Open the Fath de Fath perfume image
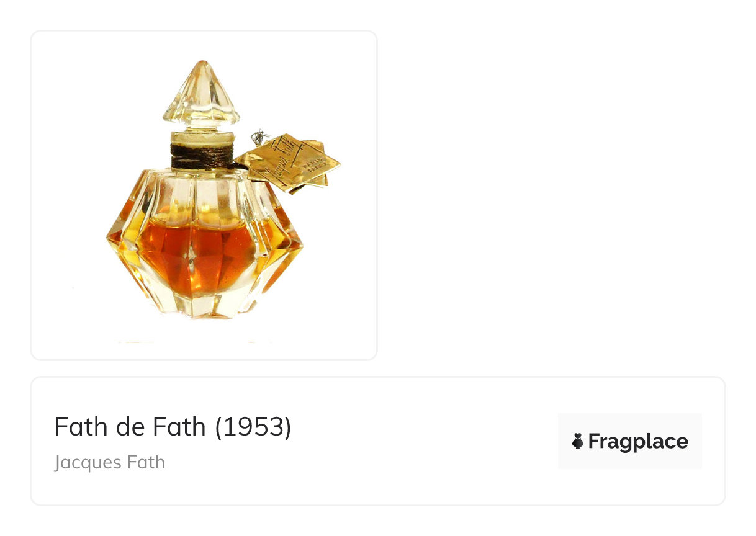The height and width of the screenshot is (536, 756). 204,195
